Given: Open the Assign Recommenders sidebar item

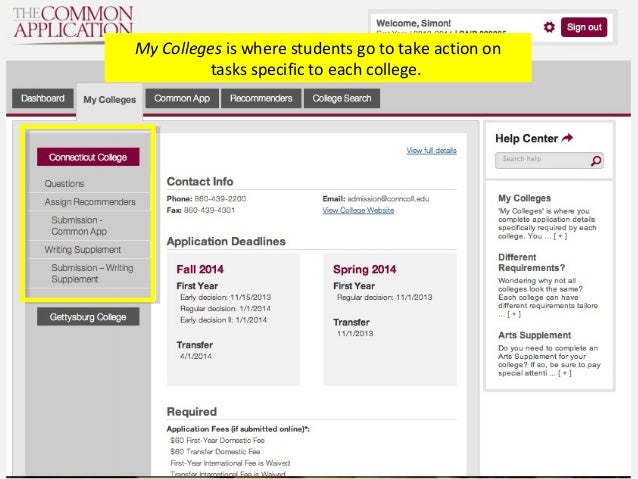Looking at the screenshot, I should [90, 202].
